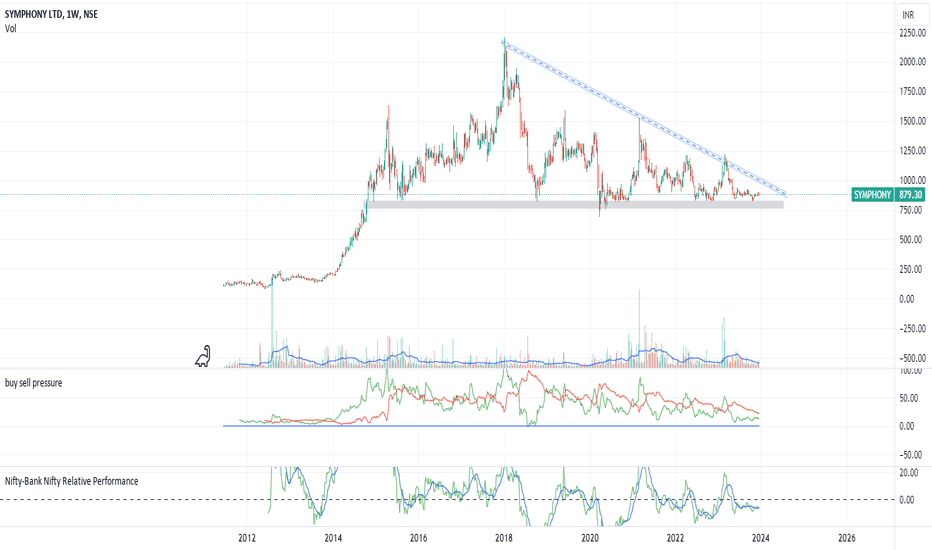The image size is (932, 550).
Task: Select the blue zero line in buy sell pressure pane
Action: (491, 426)
